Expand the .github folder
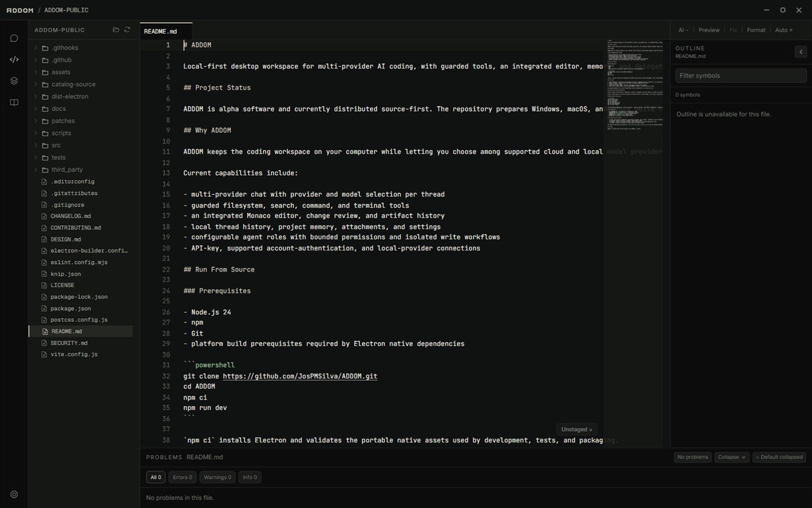Screen dimensions: 812x508 pos(35,60)
